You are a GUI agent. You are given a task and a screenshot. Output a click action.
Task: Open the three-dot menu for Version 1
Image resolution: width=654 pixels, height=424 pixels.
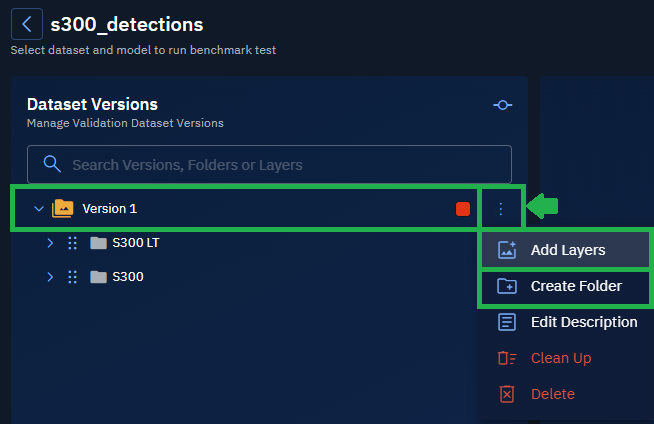(x=501, y=208)
